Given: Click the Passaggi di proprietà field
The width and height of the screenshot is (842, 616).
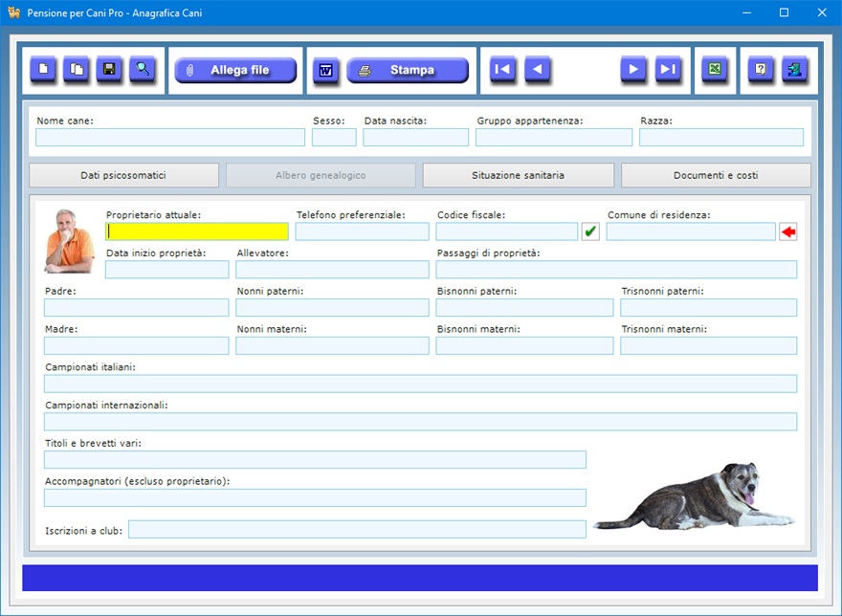Looking at the screenshot, I should (616, 270).
